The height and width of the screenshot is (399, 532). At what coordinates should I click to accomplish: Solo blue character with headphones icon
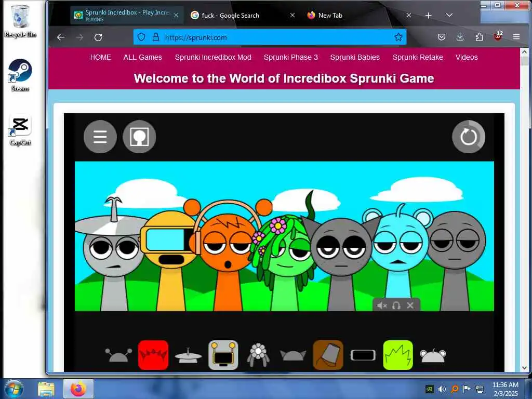point(396,305)
